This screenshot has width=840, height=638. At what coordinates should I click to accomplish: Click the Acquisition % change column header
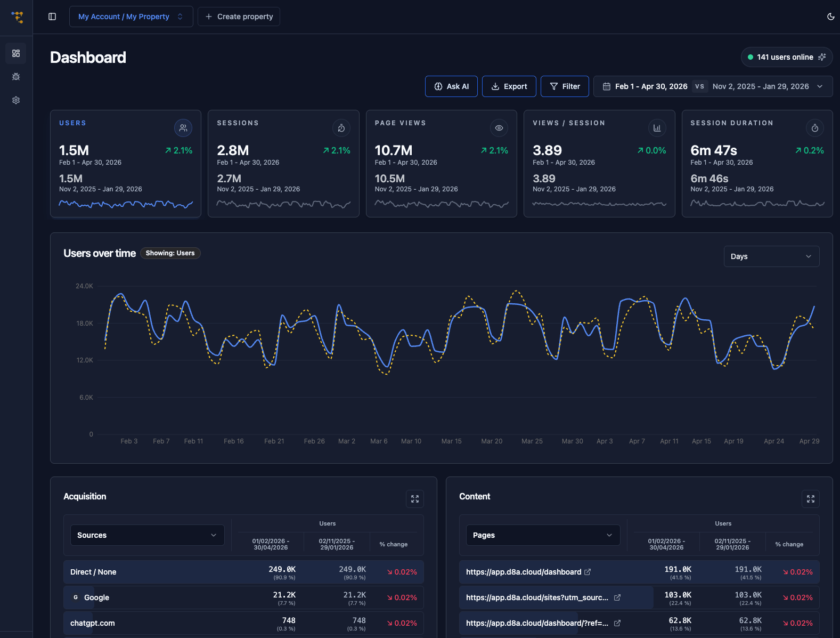(394, 544)
